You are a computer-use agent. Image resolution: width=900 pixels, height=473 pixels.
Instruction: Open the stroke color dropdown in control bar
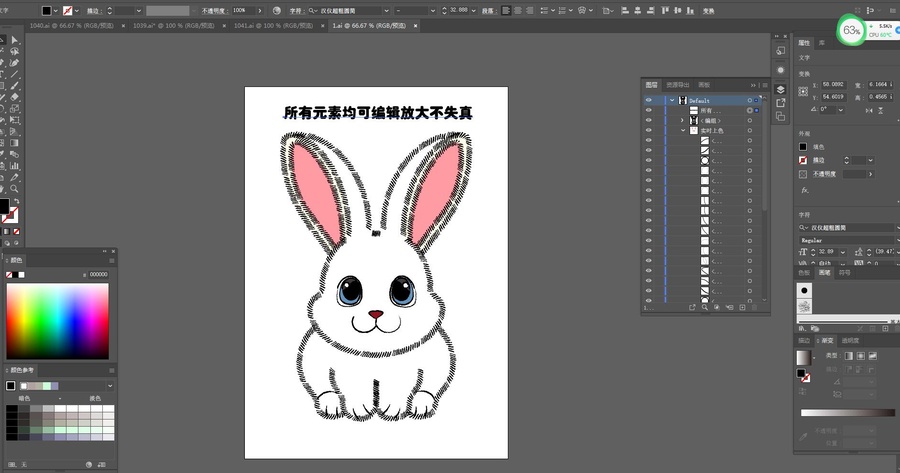click(77, 11)
